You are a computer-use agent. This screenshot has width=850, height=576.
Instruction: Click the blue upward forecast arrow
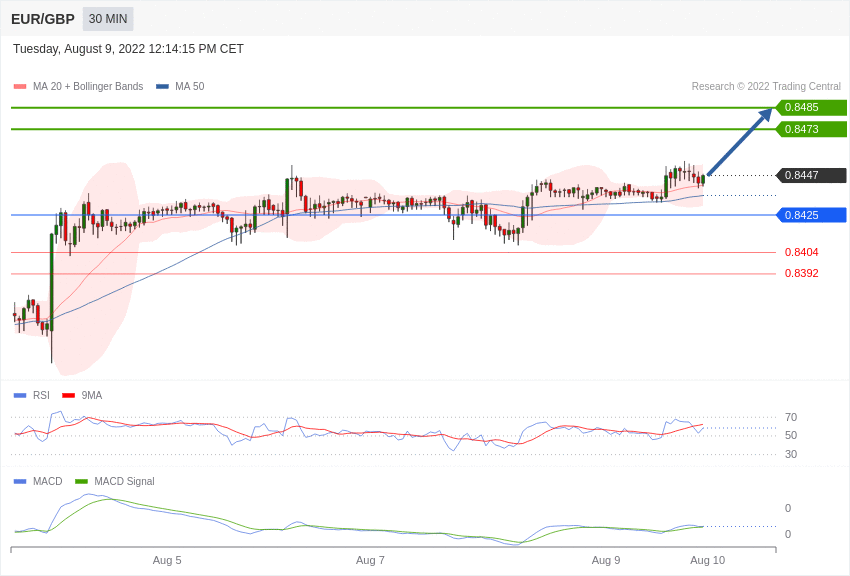(739, 142)
